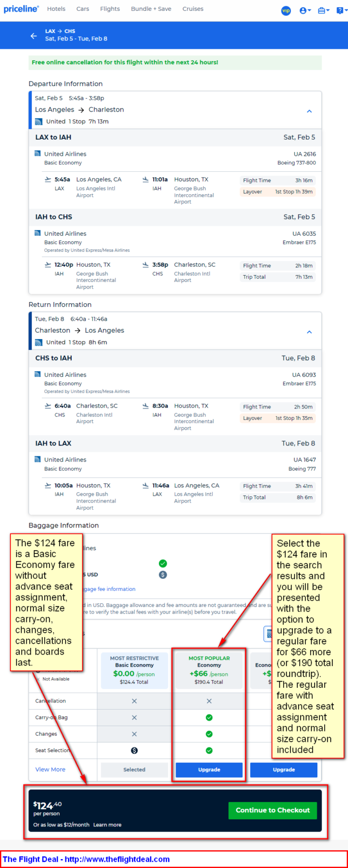Viewport: 348px width, 868px height.
Task: Click landing icon next to 8:30a
Action: [145, 405]
